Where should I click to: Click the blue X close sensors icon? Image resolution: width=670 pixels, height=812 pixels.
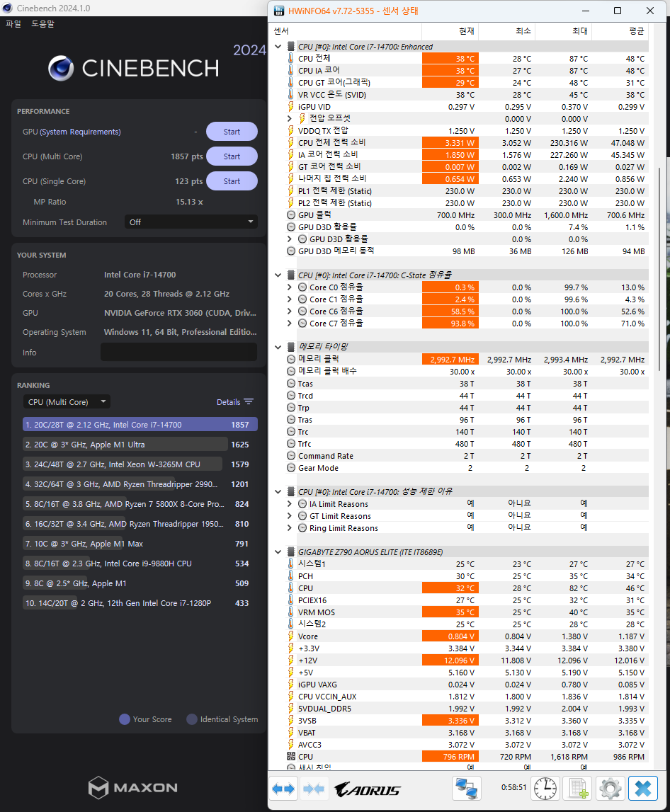coord(643,789)
